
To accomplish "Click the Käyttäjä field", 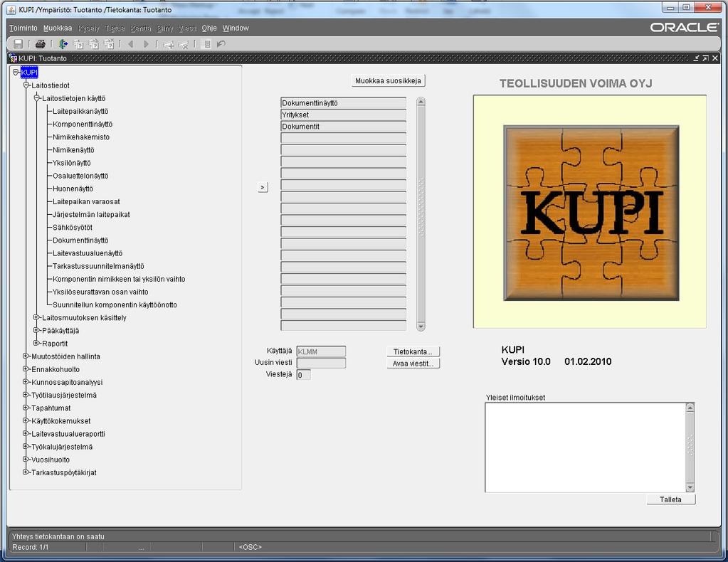I will click(x=321, y=351).
